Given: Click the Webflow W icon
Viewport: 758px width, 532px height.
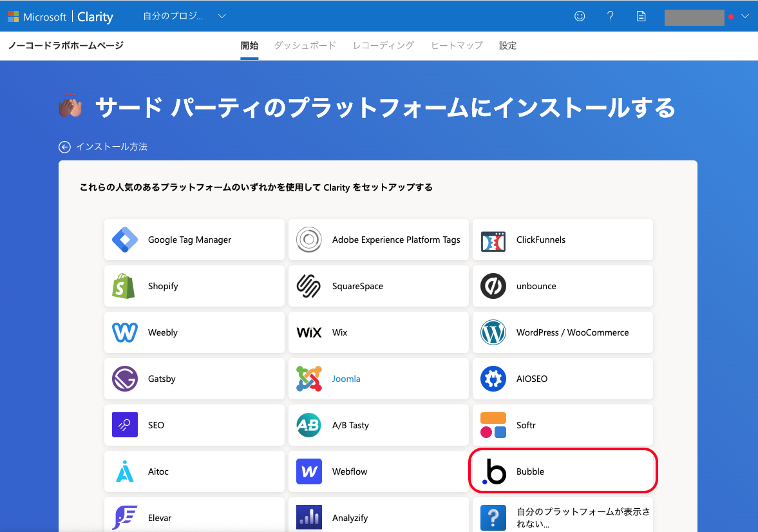Looking at the screenshot, I should (309, 471).
